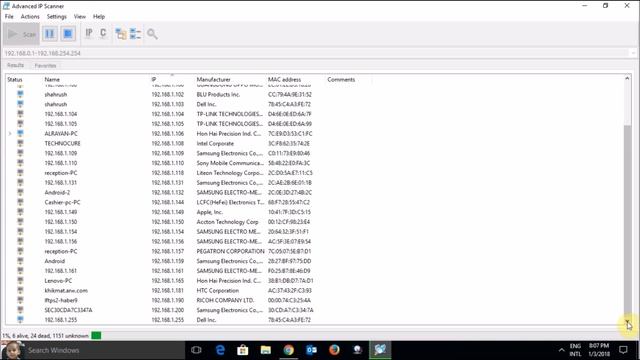Click the manufacturer cell Intel Corporate
Screen dimensions: 640x360
(x=215, y=143)
